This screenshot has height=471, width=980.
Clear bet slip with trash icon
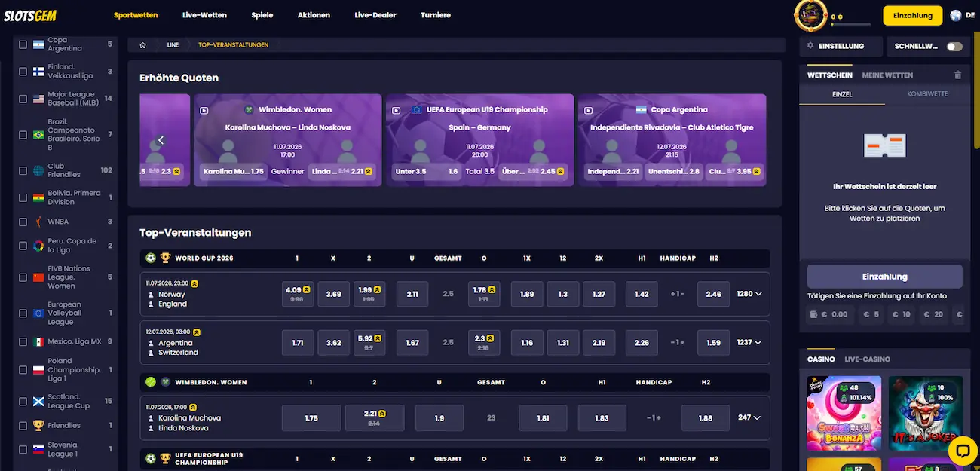pos(957,75)
